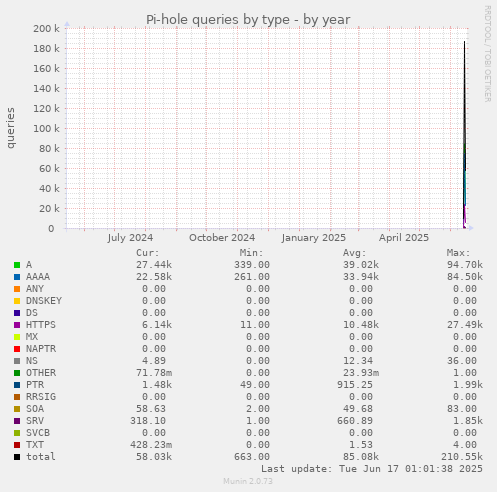This screenshot has height=492, width=497.
Task: Click the OTHER current value '71.78m'
Action: point(154,373)
